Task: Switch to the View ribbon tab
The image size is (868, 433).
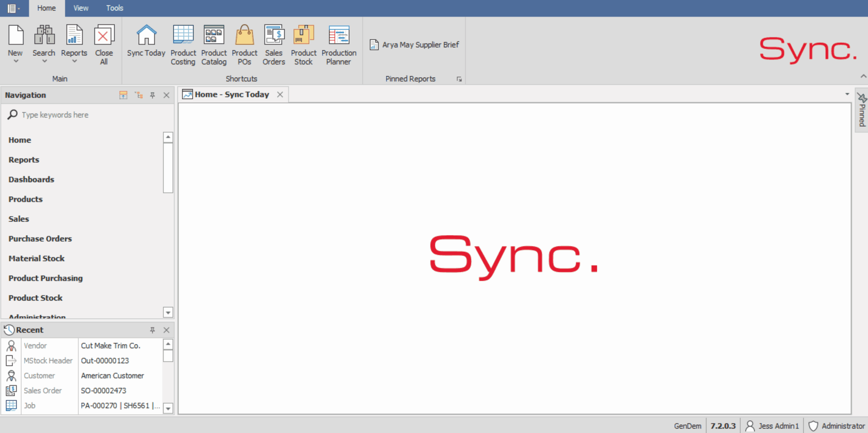Action: [81, 8]
